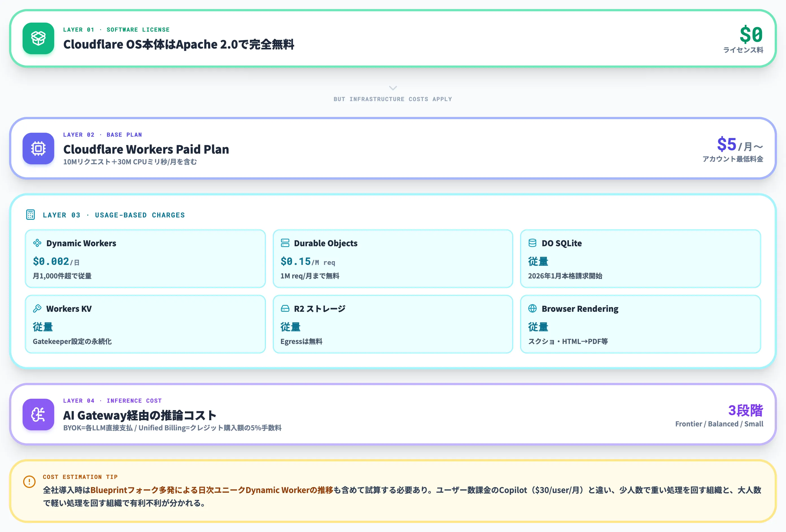
Task: Click 'スクショ・HTML→PDF等' note
Action: [568, 342]
